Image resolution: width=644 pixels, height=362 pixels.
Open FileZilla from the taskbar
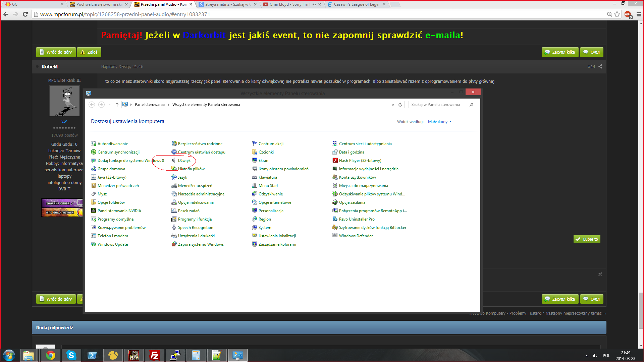point(154,355)
